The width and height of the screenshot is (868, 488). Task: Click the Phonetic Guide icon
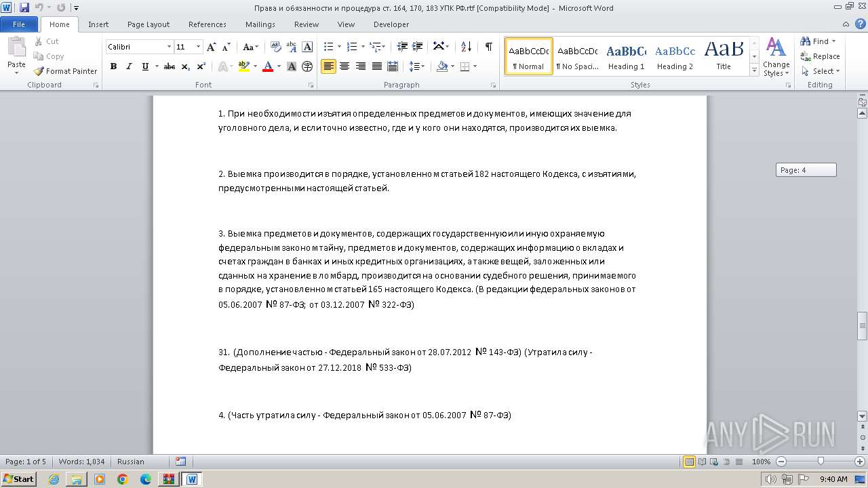[292, 47]
